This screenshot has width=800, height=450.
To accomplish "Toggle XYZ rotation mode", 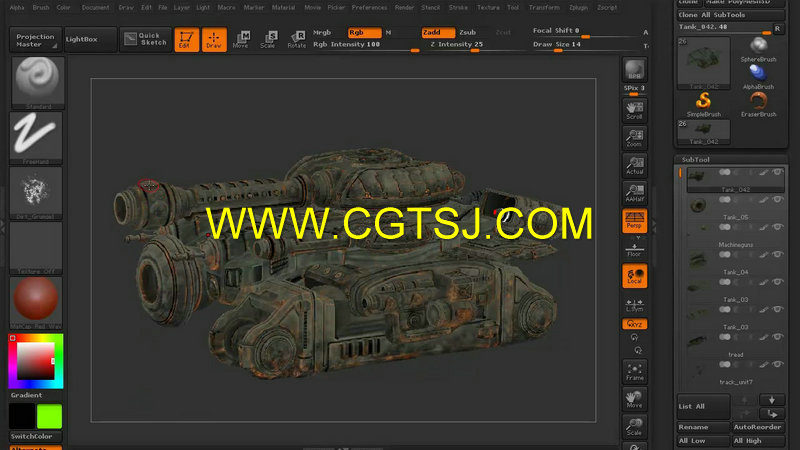I will 634,324.
